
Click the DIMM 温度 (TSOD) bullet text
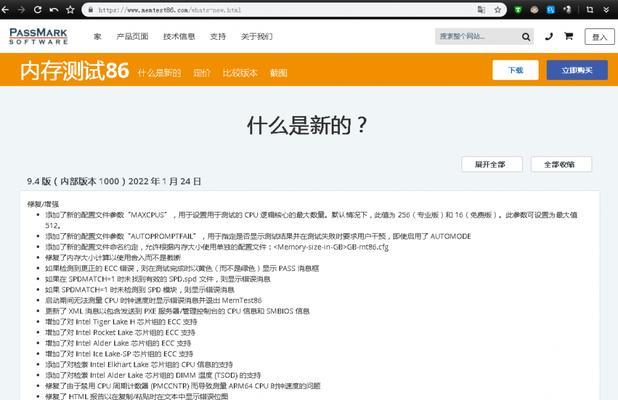(x=153, y=375)
